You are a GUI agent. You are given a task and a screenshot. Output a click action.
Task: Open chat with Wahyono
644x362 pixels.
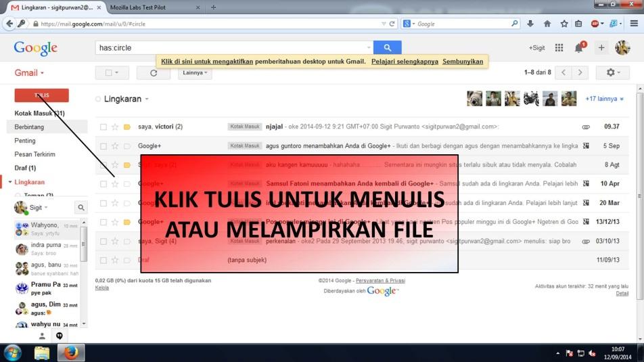point(46,229)
